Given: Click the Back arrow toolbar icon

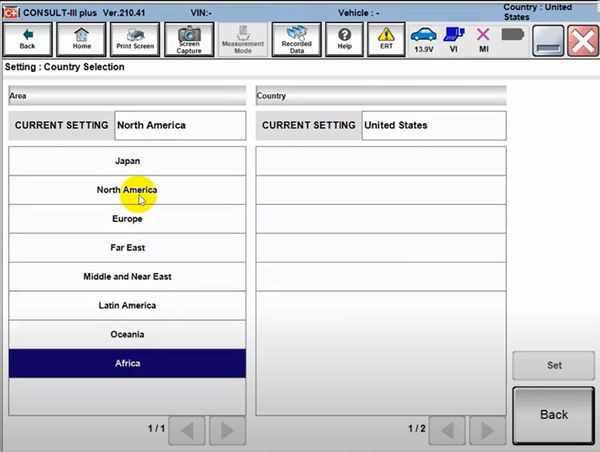Looking at the screenshot, I should 28,39.
